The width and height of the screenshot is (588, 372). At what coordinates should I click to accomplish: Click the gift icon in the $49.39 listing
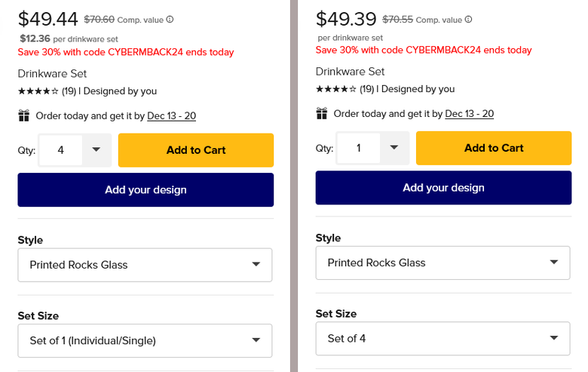(322, 113)
